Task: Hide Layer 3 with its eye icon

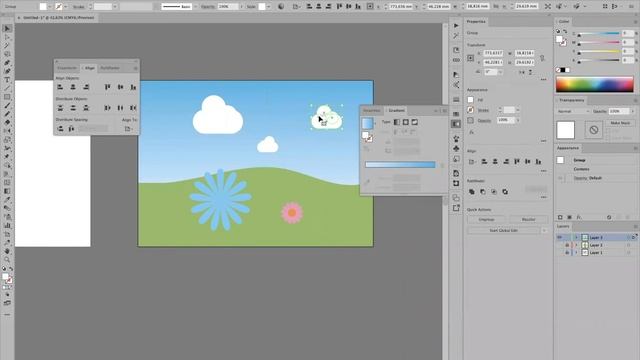Action: coord(560,237)
